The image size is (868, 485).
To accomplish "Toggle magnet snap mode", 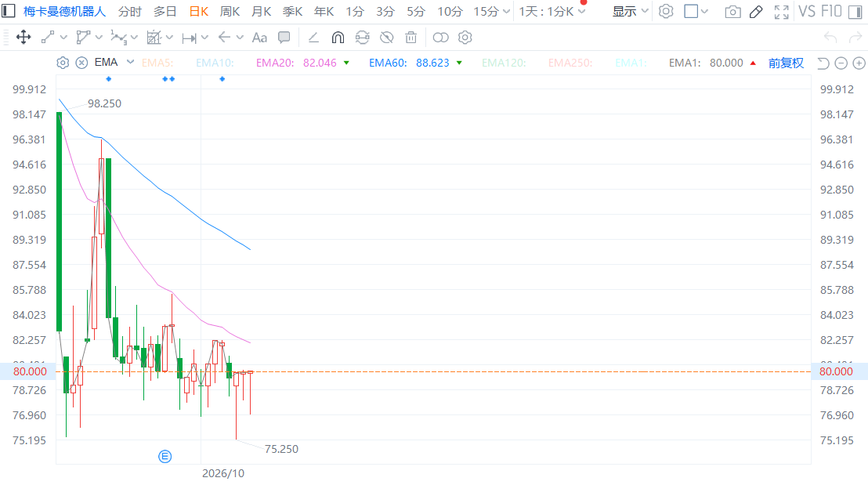I will coord(338,38).
